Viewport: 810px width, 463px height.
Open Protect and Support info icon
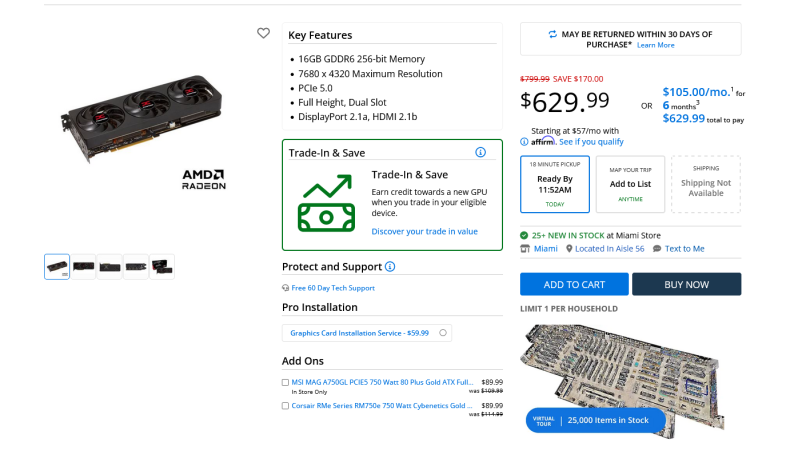[390, 267]
